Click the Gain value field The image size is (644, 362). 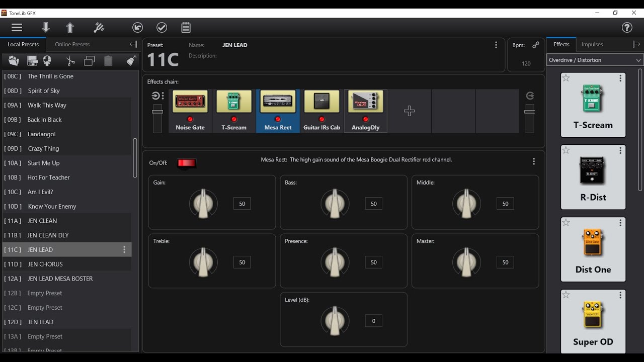[x=242, y=204]
